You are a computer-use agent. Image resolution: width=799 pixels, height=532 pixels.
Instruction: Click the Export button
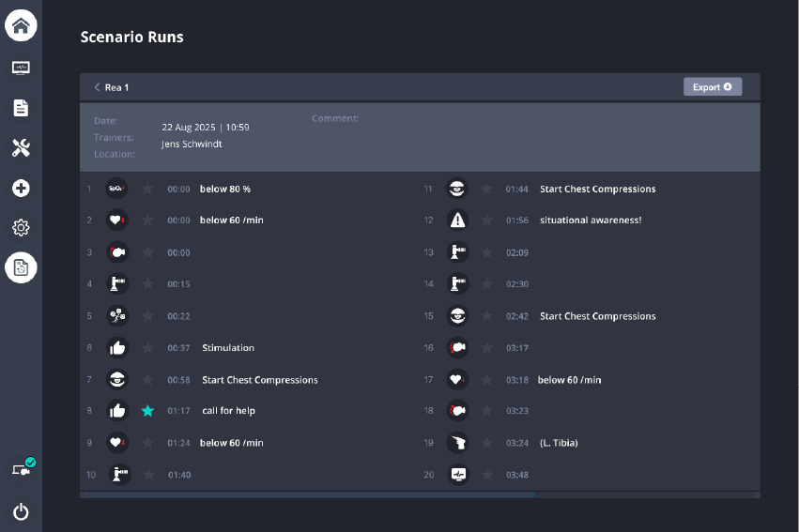[712, 87]
